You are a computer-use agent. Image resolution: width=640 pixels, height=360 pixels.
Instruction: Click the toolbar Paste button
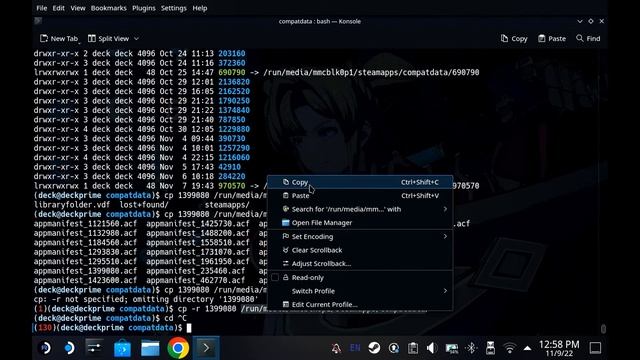coord(552,38)
